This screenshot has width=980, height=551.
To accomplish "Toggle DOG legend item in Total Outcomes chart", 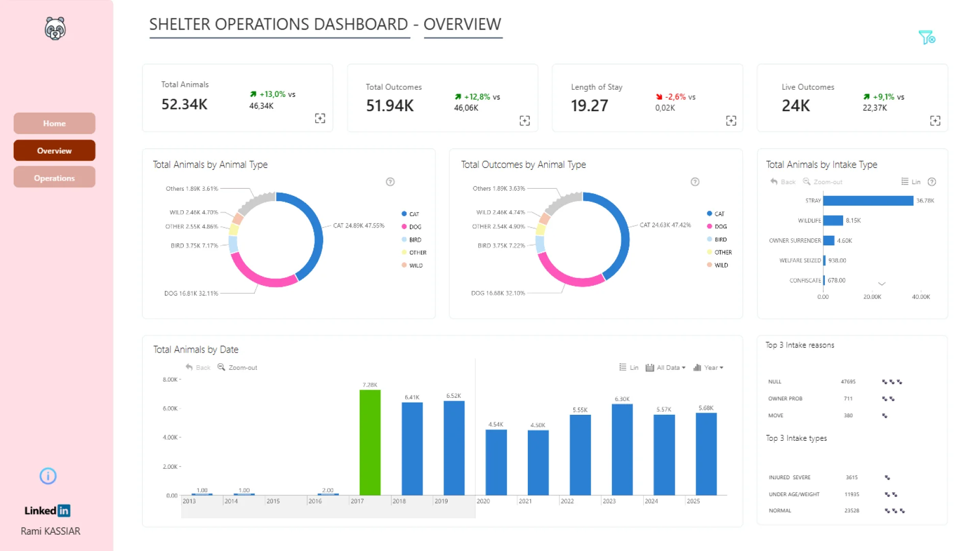I will coord(717,227).
